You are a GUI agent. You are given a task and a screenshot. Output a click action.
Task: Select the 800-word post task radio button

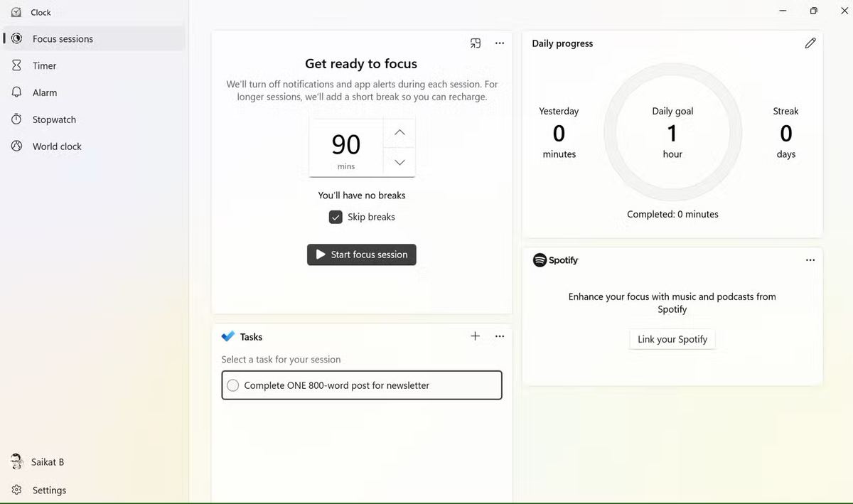[x=232, y=385]
